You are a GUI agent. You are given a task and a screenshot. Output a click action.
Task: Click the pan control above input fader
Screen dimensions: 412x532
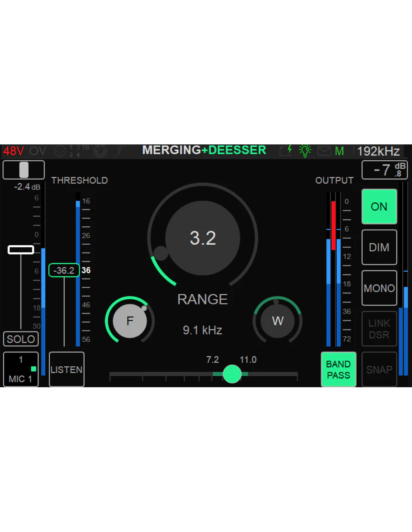click(24, 170)
